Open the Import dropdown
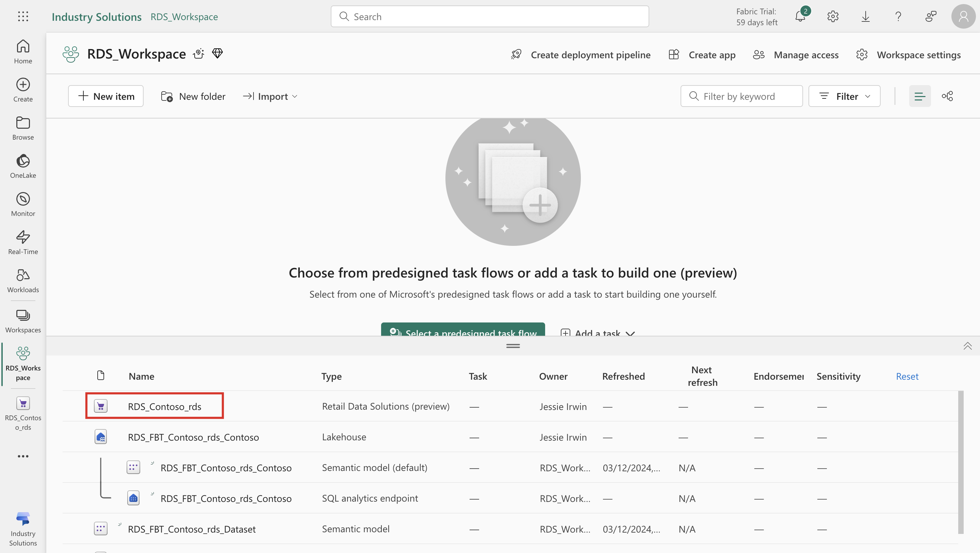 (x=270, y=96)
